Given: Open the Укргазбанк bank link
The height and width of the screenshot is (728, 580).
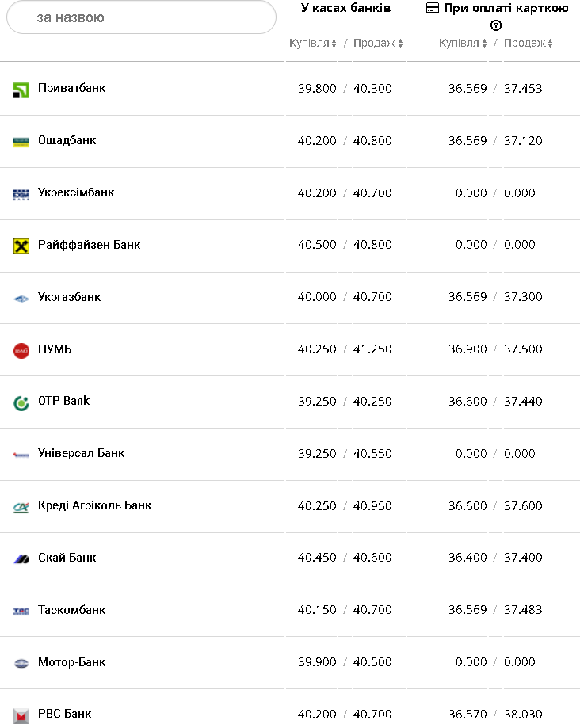Looking at the screenshot, I should point(70,298).
